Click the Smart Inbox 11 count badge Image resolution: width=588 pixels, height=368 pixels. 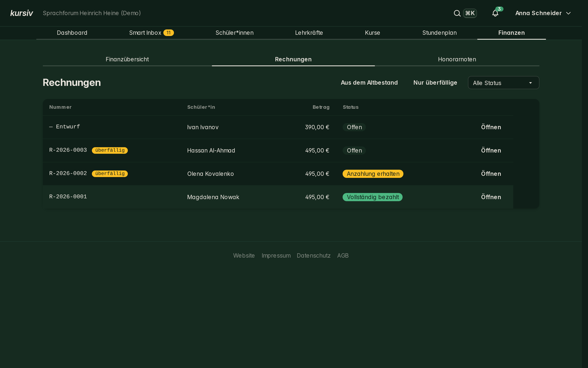168,33
